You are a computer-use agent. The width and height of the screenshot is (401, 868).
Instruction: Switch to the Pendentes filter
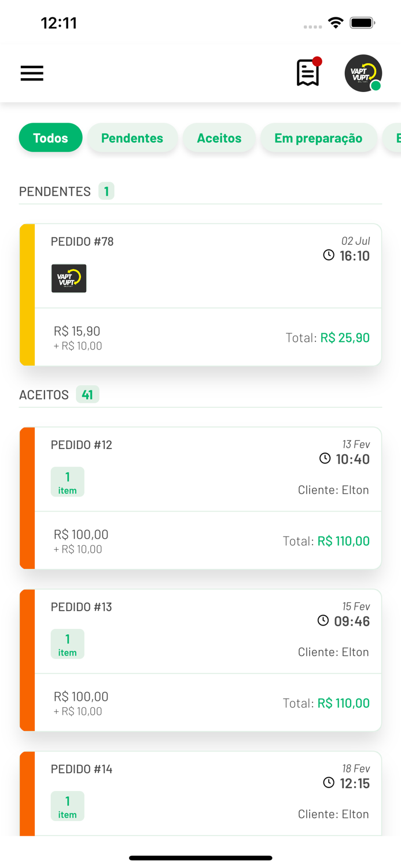[132, 138]
